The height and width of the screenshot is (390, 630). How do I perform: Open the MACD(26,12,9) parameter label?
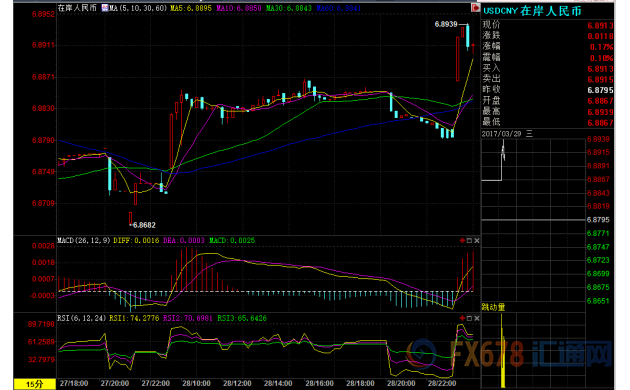pos(84,240)
